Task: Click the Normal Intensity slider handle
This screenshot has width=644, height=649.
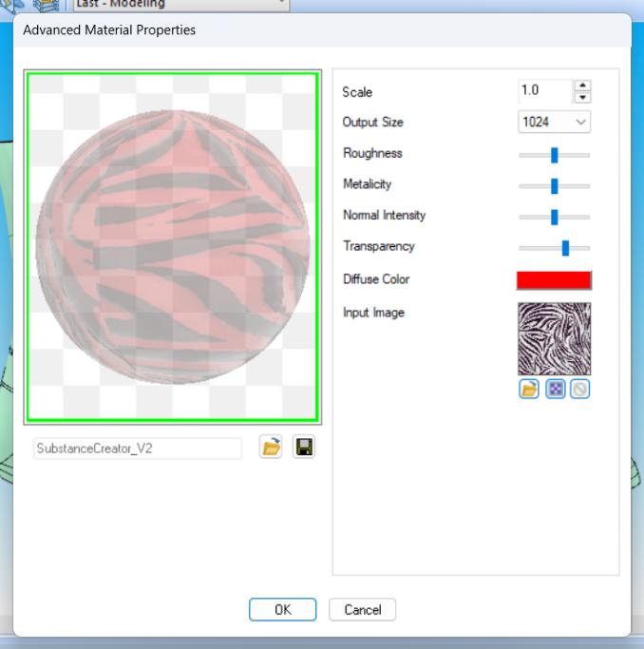Action: (555, 218)
